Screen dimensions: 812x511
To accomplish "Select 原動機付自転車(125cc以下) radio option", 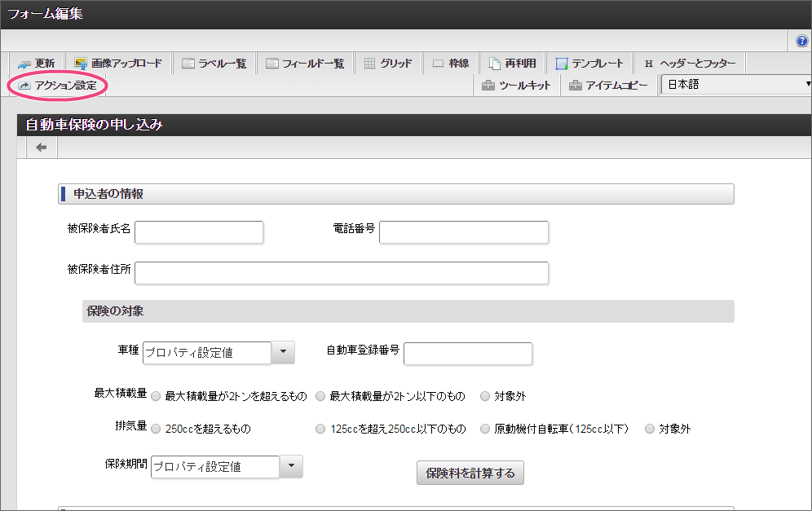I will tap(485, 429).
